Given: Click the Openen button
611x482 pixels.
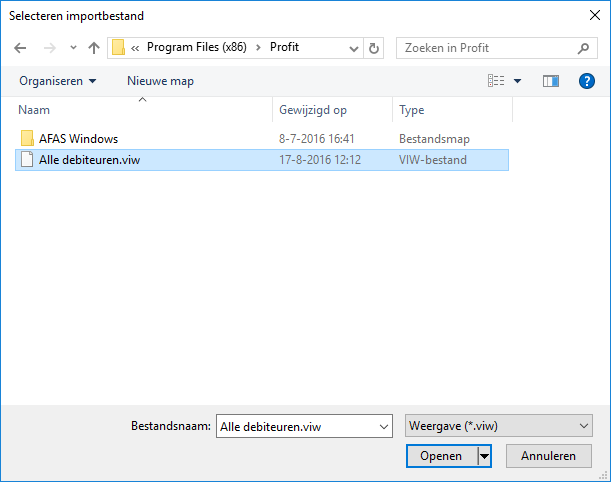Looking at the screenshot, I should coord(441,456).
